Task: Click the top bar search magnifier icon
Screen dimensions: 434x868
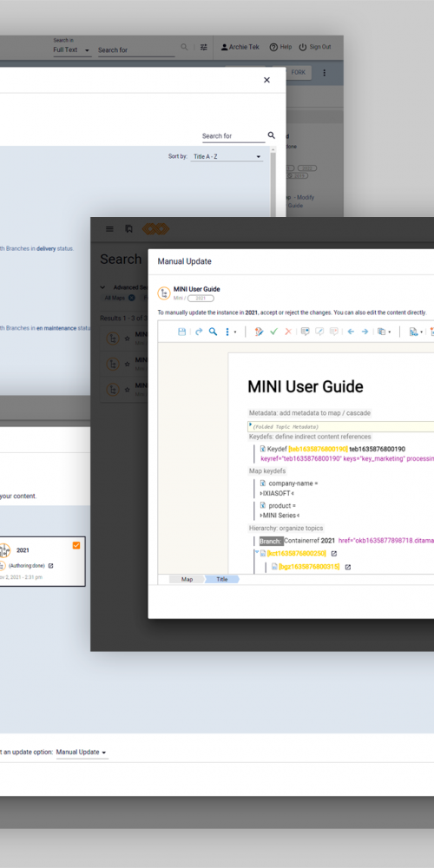Action: pos(184,47)
